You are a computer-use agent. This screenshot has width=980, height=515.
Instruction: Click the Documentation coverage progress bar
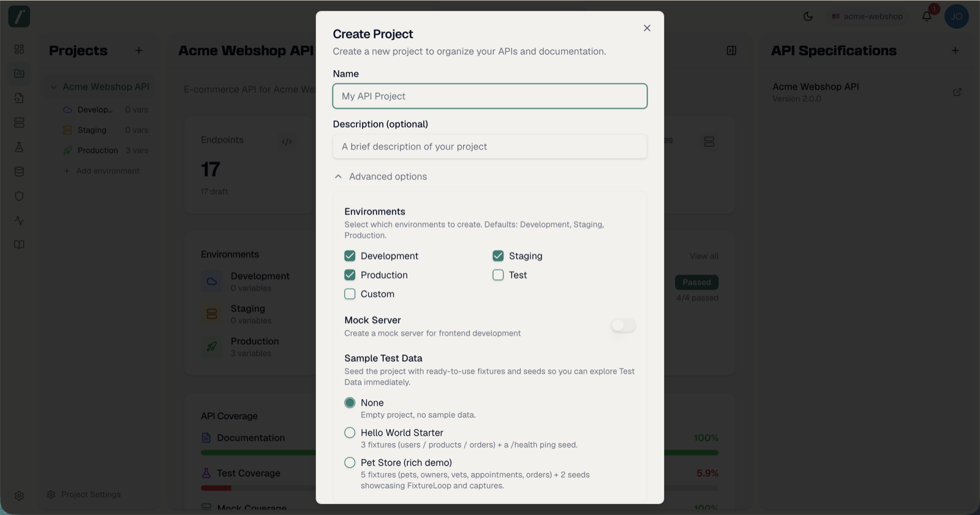459,453
